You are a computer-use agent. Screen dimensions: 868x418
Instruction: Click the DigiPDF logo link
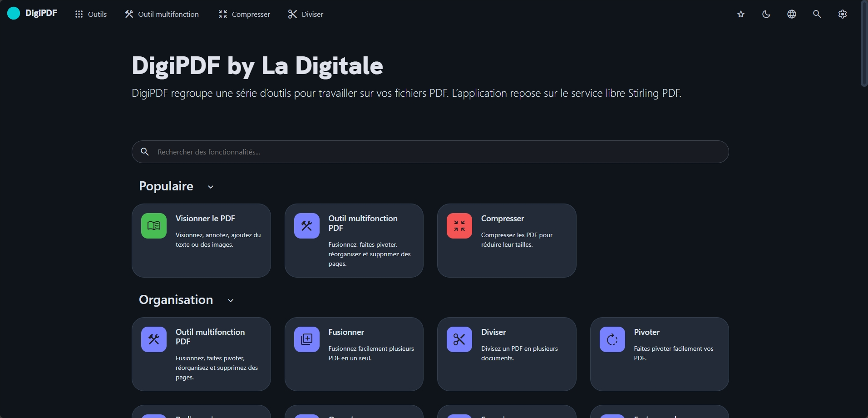tap(32, 13)
